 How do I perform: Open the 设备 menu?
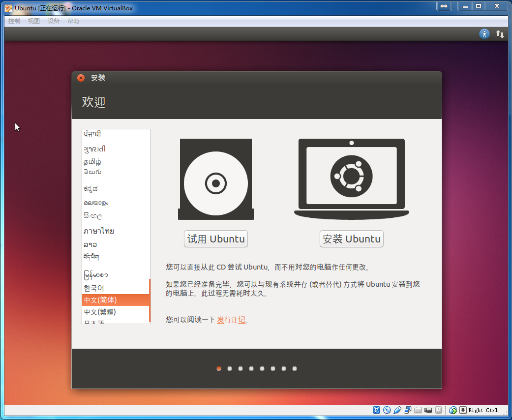pyautogui.click(x=54, y=21)
